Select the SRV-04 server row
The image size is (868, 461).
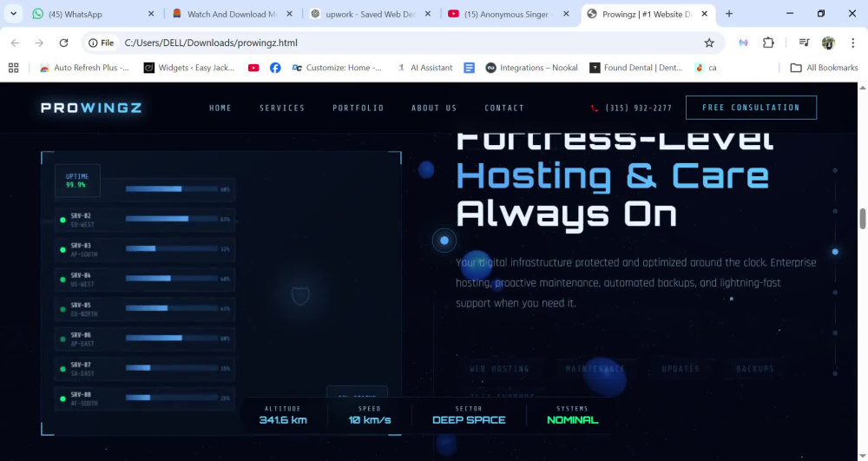tap(145, 280)
